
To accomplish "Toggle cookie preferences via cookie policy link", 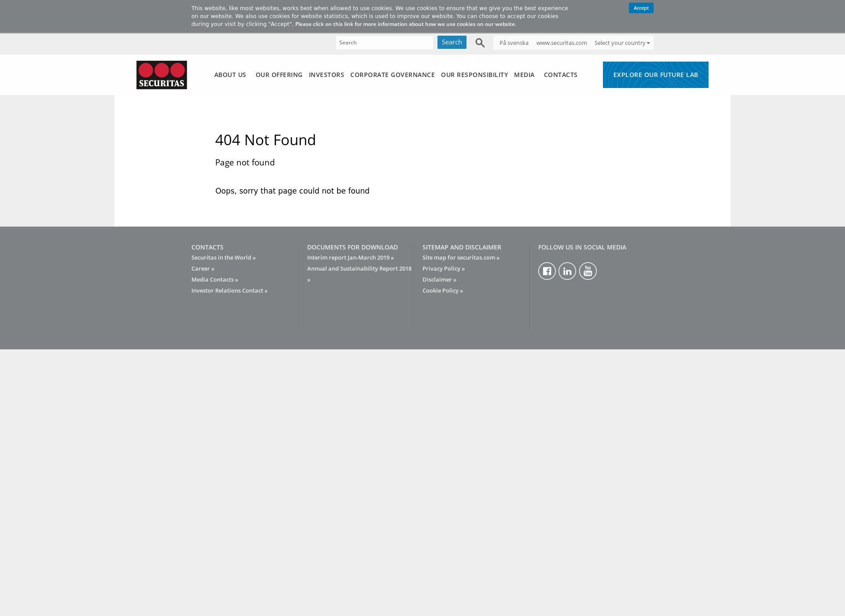I will [x=442, y=290].
